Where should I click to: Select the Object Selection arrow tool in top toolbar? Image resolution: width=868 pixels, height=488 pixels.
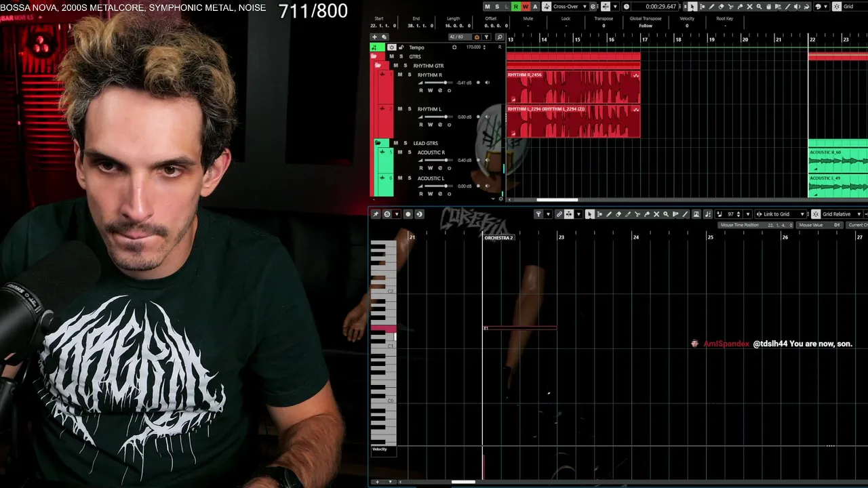pos(692,7)
